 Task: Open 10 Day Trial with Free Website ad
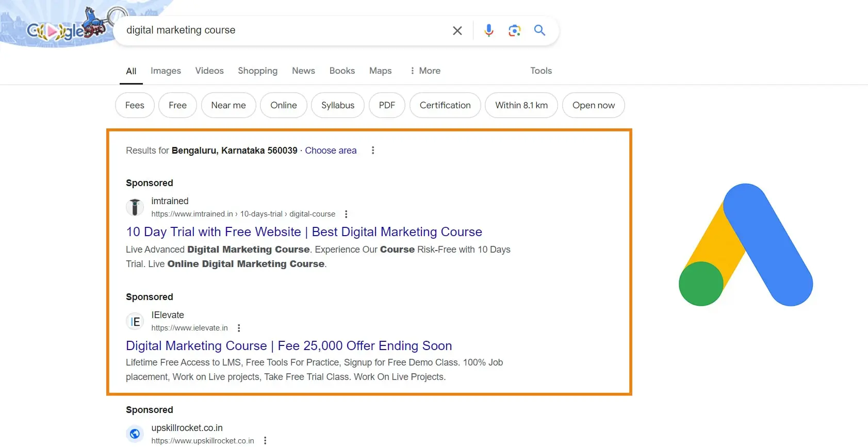[304, 232]
